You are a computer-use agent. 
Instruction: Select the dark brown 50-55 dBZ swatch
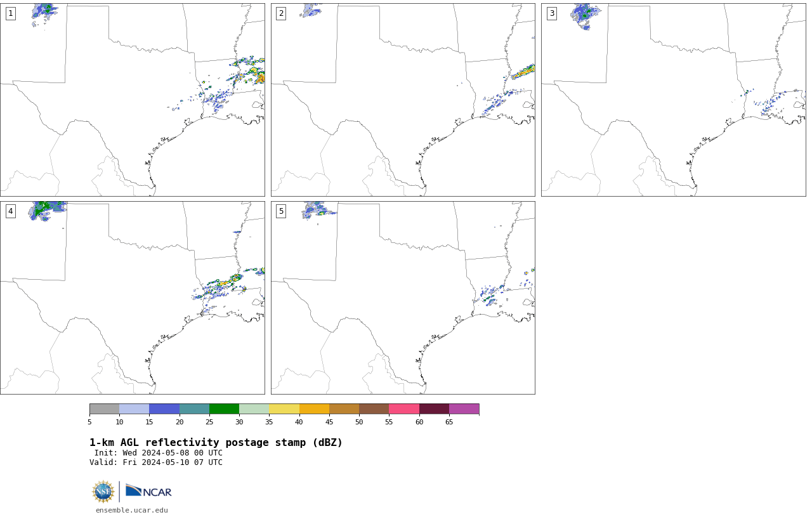click(374, 409)
